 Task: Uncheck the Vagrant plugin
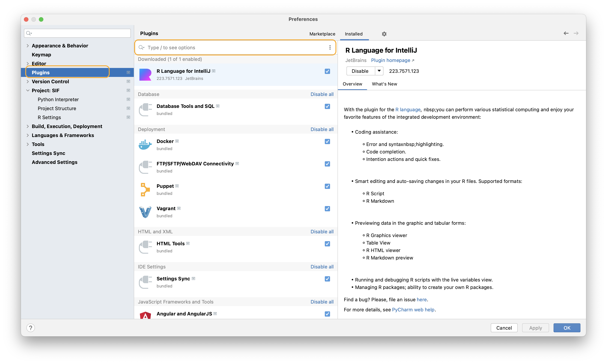point(327,209)
